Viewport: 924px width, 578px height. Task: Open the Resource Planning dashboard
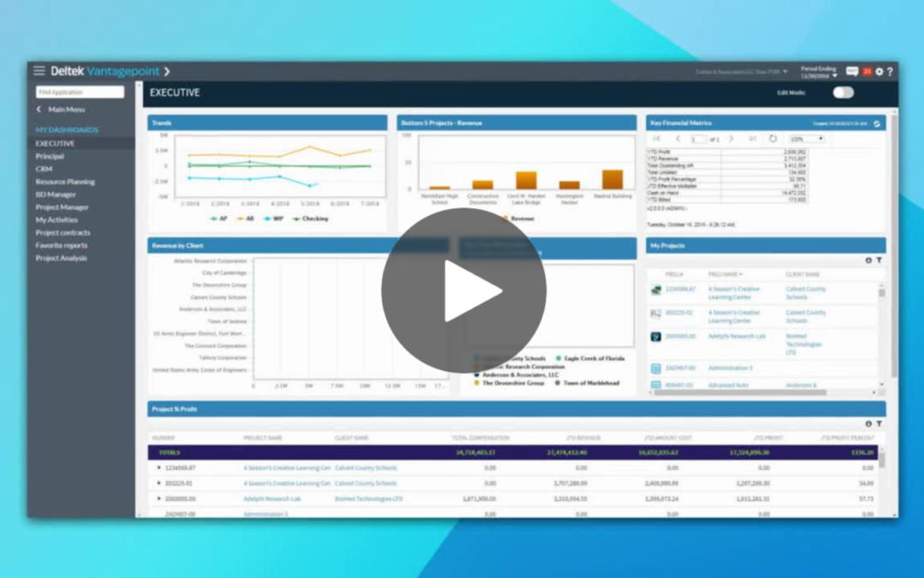coord(65,182)
